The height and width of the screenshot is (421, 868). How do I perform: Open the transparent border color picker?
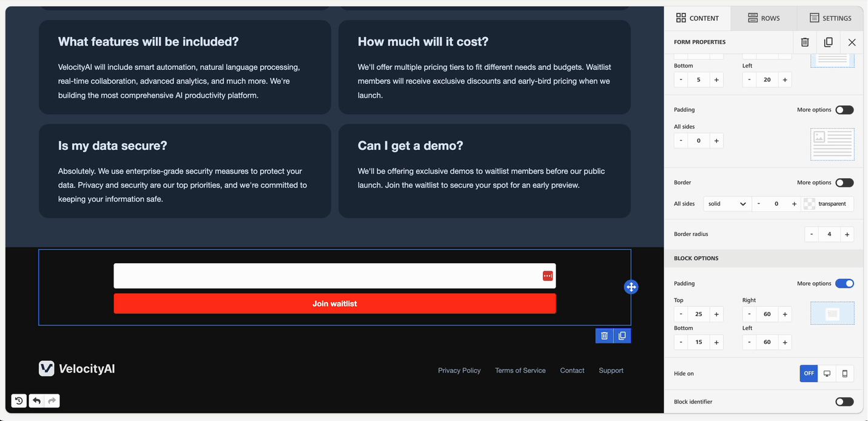click(x=827, y=204)
